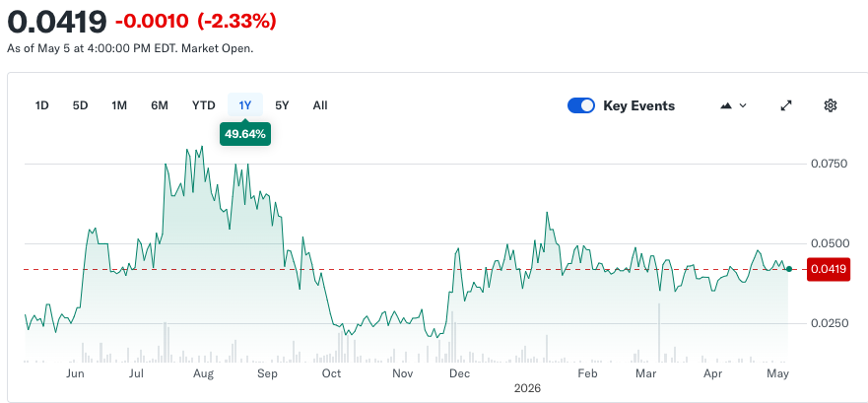Click the green endpoint dot on chart

click(x=789, y=269)
